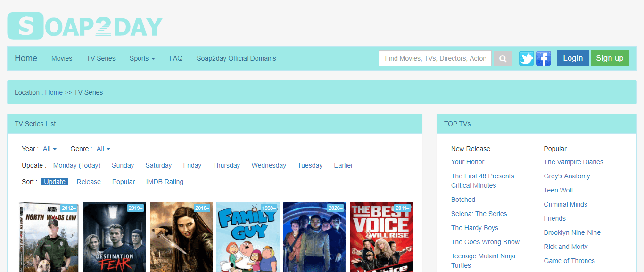Sort the TV series by Popular
Screen dimensions: 644x272
pyautogui.click(x=124, y=182)
